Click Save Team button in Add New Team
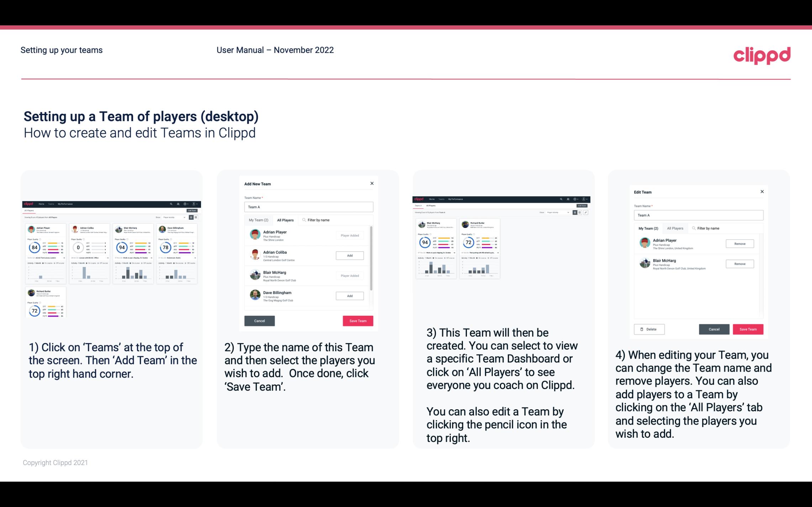Image resolution: width=812 pixels, height=507 pixels. click(x=357, y=320)
